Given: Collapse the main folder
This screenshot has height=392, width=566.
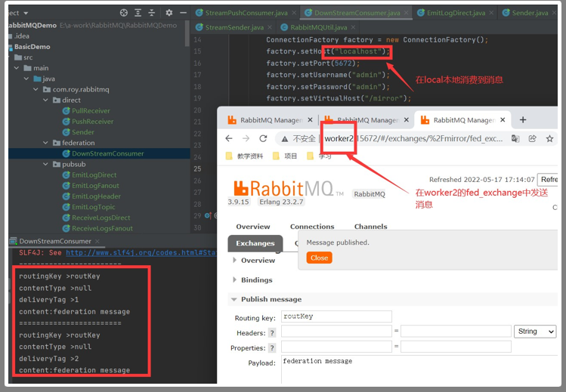Looking at the screenshot, I should (17, 68).
